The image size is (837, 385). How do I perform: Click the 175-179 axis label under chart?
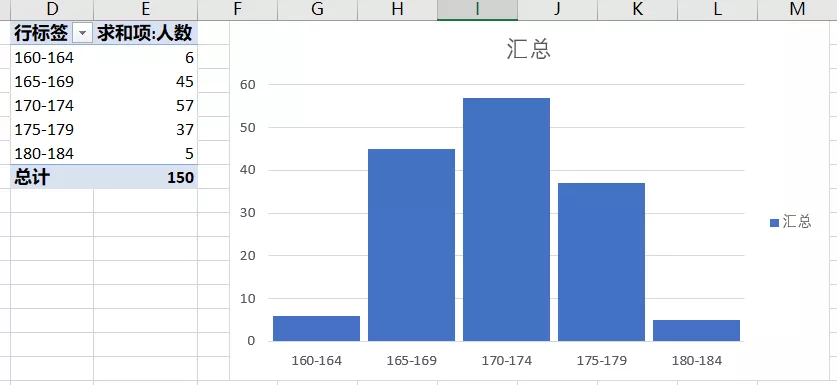(602, 361)
